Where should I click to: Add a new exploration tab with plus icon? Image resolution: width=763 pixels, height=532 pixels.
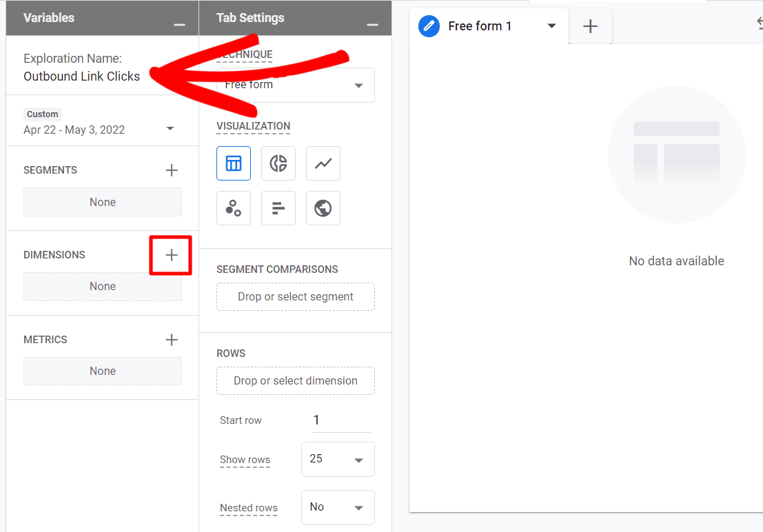[590, 25]
